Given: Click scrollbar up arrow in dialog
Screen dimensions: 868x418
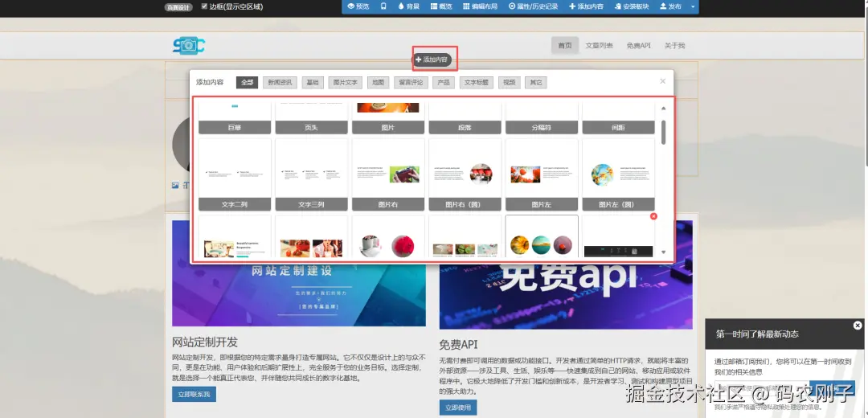Looking at the screenshot, I should point(664,108).
